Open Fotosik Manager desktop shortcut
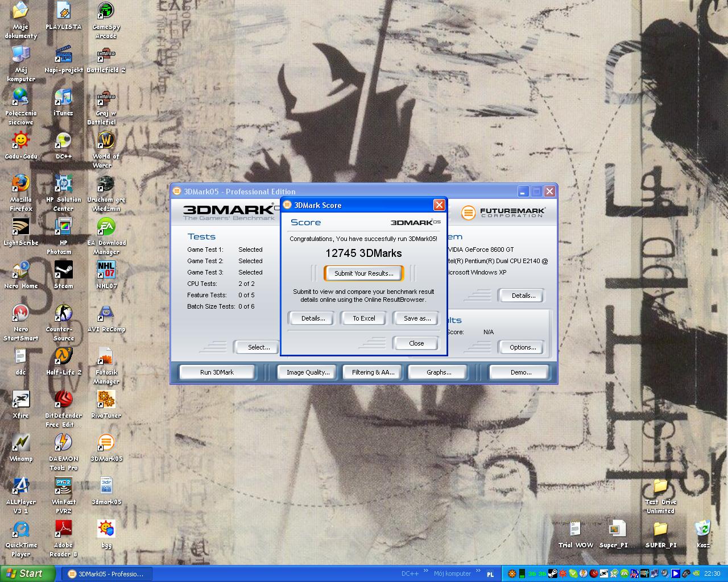 (x=106, y=366)
